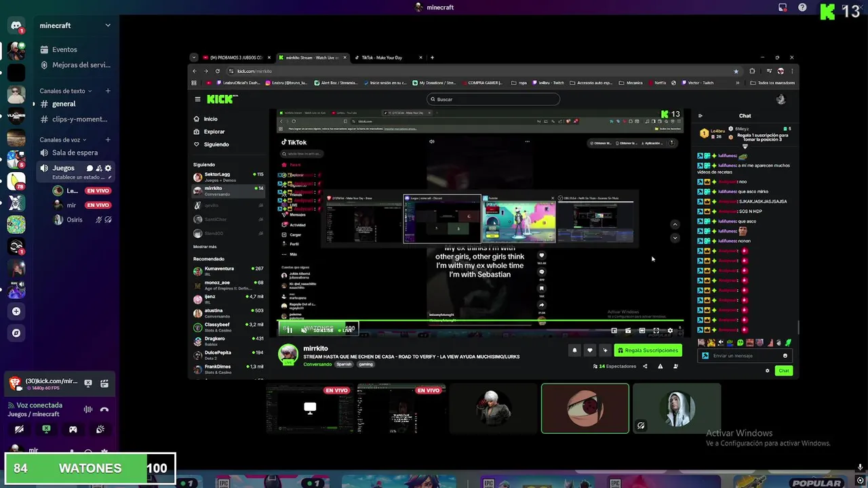Open Discover servers compass icon

tap(16, 333)
